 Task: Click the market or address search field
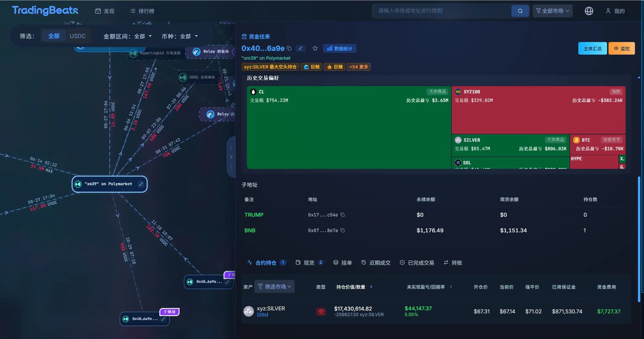[x=442, y=11]
